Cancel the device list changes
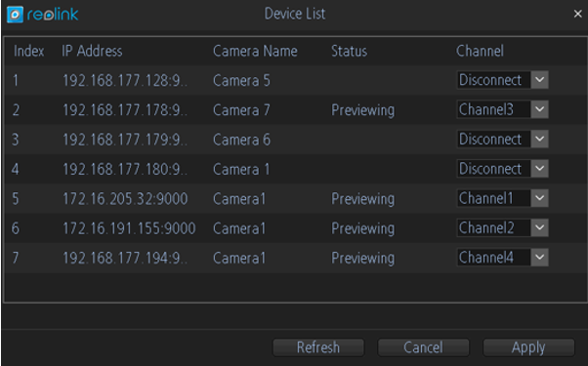This screenshot has height=366, width=588. 423,347
